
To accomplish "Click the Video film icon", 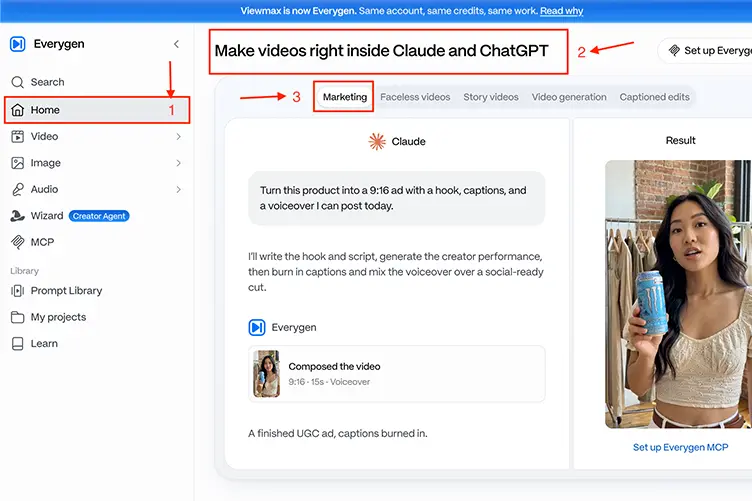I will pyautogui.click(x=18, y=137).
